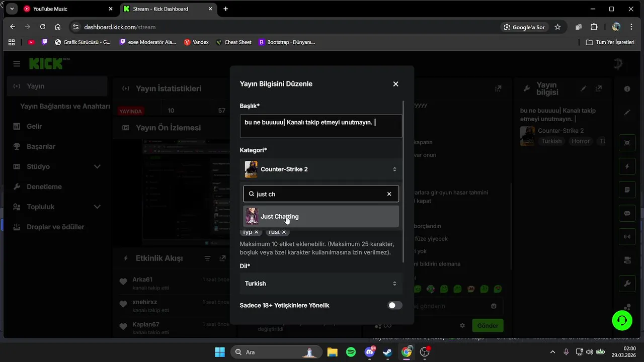Toggle the chat bubble icon in toolbar
Viewport: 644px width, 362px height.
click(627, 213)
